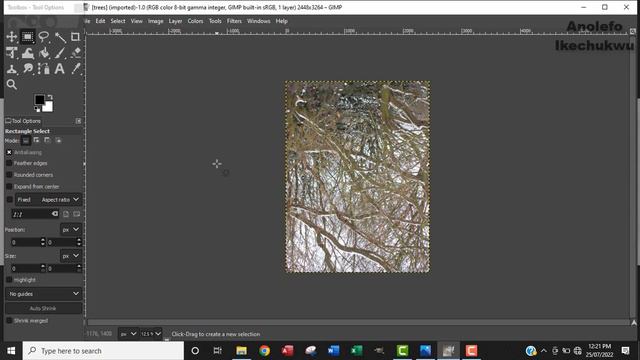Viewport: 640px width, 360px height.
Task: Toggle the Antialiasing checkbox
Action: (x=9, y=152)
